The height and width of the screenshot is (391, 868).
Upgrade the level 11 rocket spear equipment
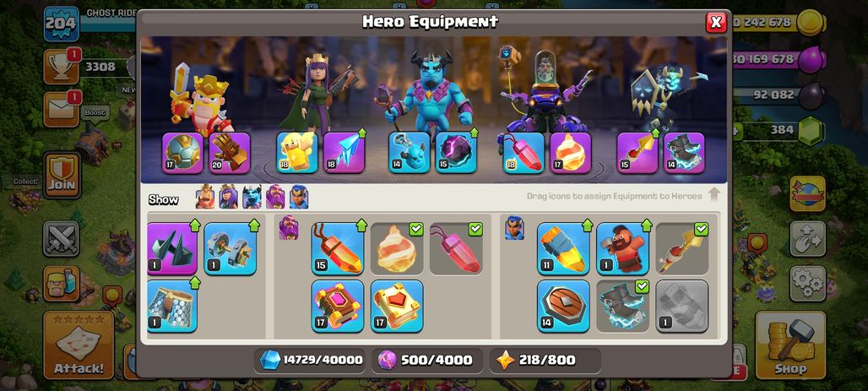(x=563, y=248)
